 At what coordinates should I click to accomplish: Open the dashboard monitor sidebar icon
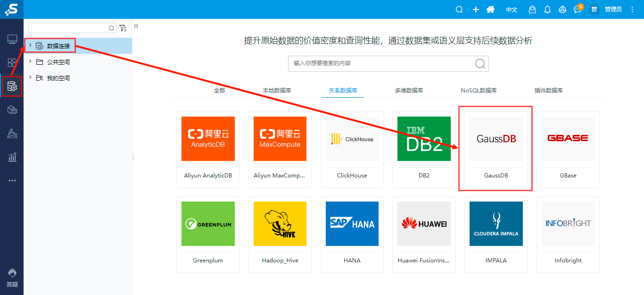click(x=12, y=39)
